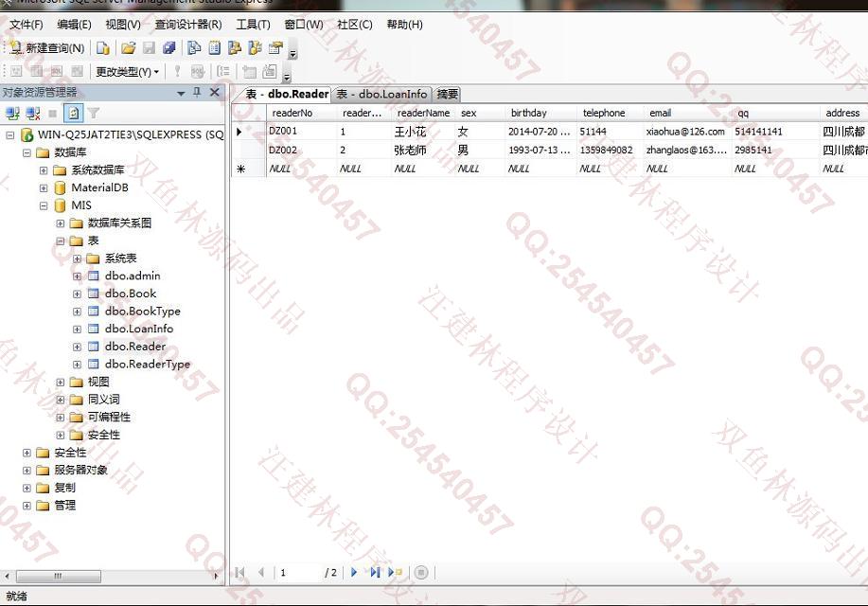Go to the previous record in navigator
Image resolution: width=868 pixels, height=606 pixels.
pos(261,572)
